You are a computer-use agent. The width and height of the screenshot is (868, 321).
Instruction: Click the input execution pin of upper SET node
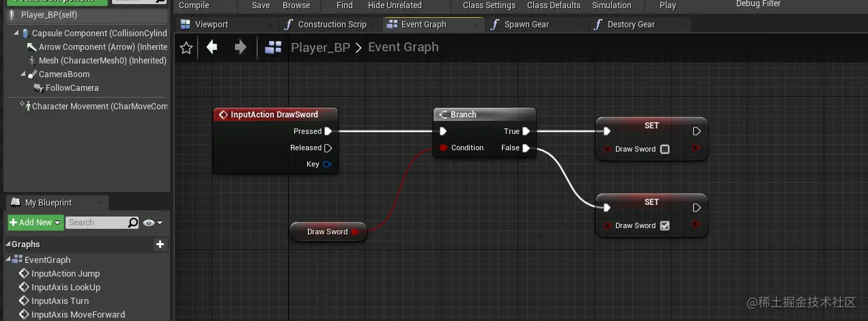pyautogui.click(x=607, y=131)
